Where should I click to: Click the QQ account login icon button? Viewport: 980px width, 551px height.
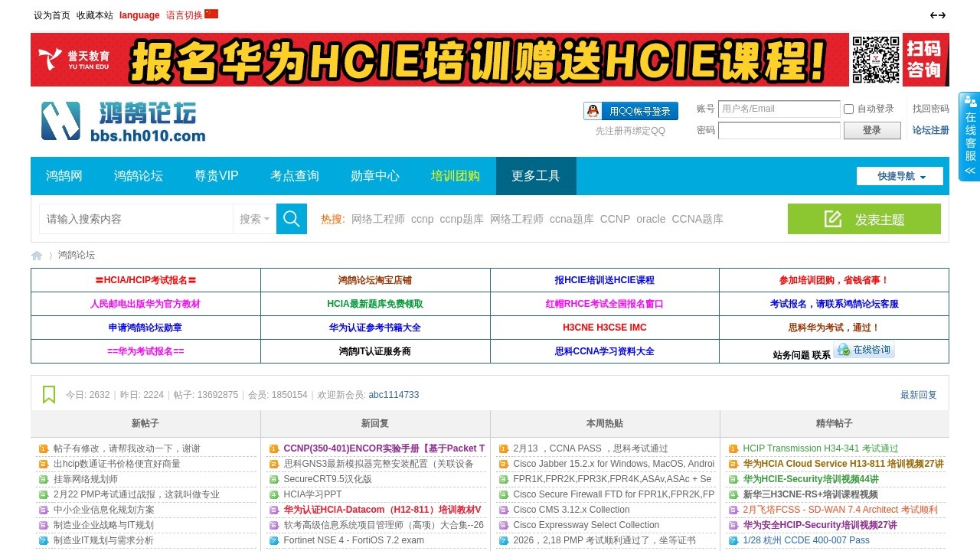(631, 112)
